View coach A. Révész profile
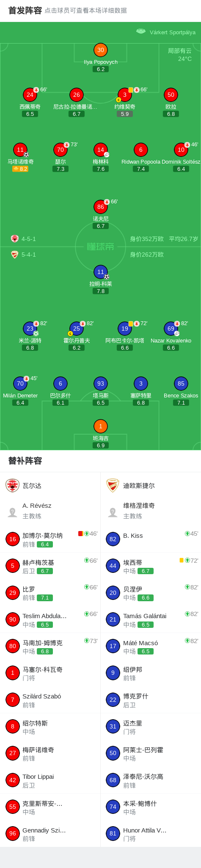 click(x=50, y=511)
